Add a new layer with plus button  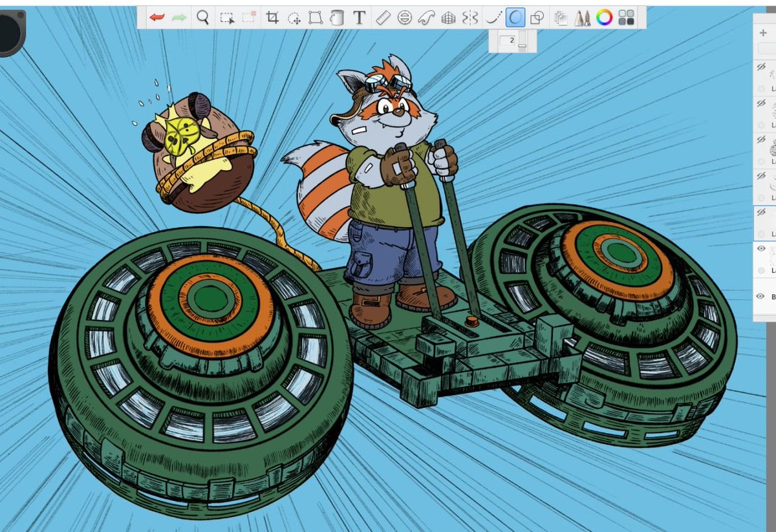click(x=763, y=32)
